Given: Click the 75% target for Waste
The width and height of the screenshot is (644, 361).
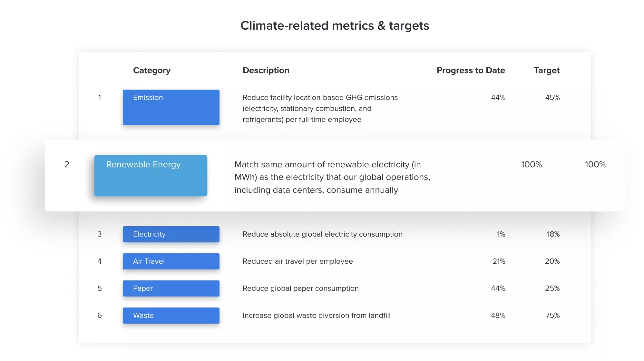Looking at the screenshot, I should 552,316.
